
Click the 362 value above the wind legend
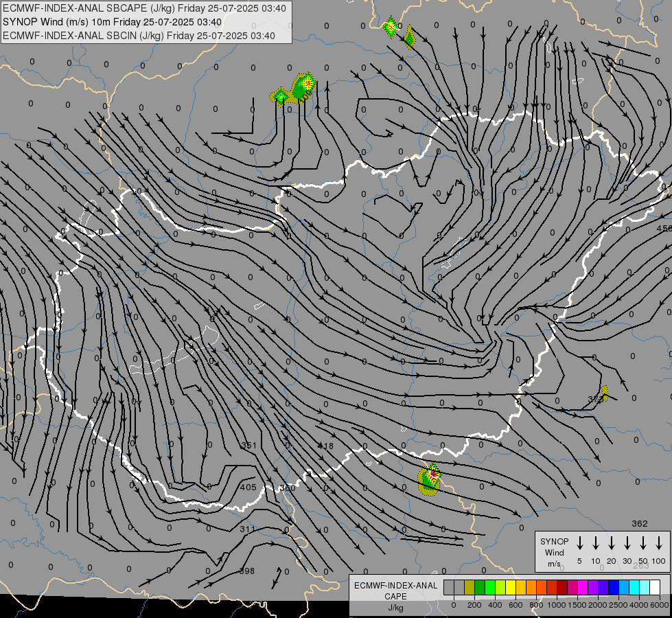click(640, 524)
